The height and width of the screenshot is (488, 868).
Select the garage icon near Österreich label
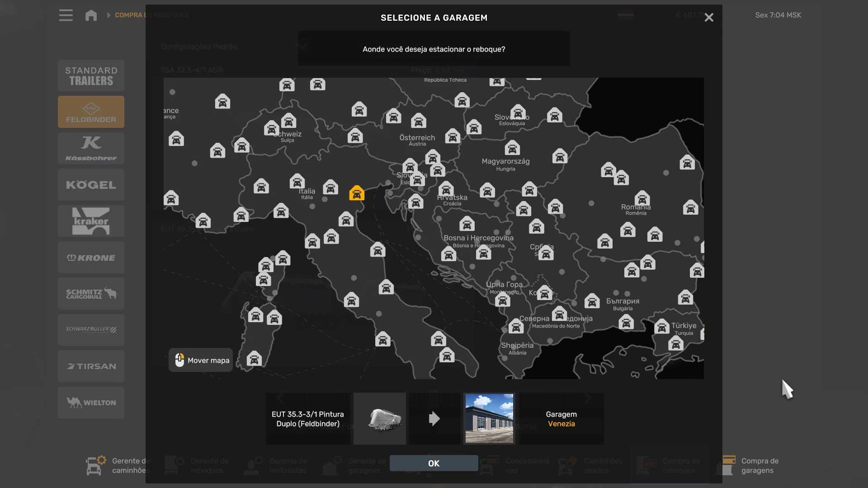click(x=419, y=121)
